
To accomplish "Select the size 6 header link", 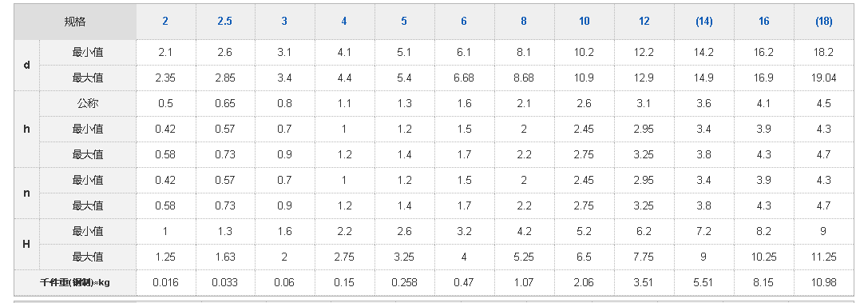I will (464, 22).
